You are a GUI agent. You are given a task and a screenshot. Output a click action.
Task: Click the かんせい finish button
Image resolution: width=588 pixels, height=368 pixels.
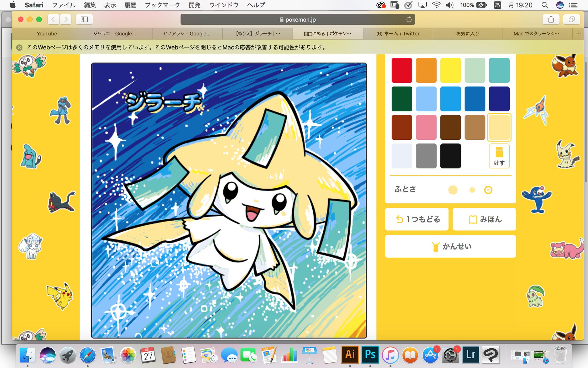coord(450,246)
